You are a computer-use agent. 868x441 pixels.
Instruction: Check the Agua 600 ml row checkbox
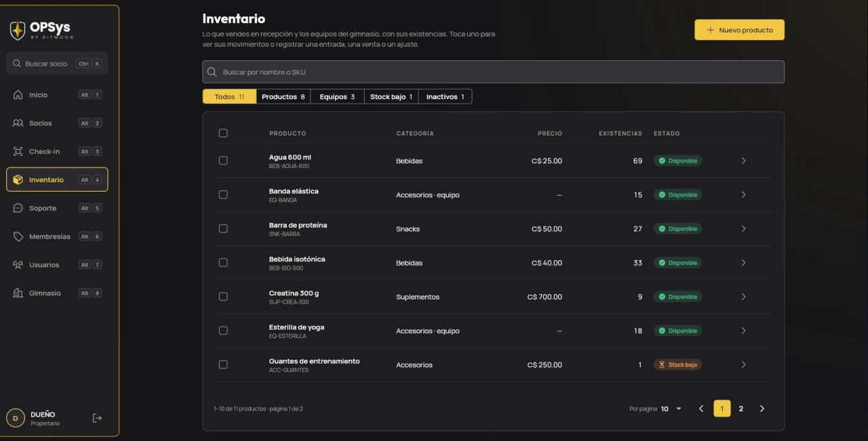pyautogui.click(x=223, y=161)
